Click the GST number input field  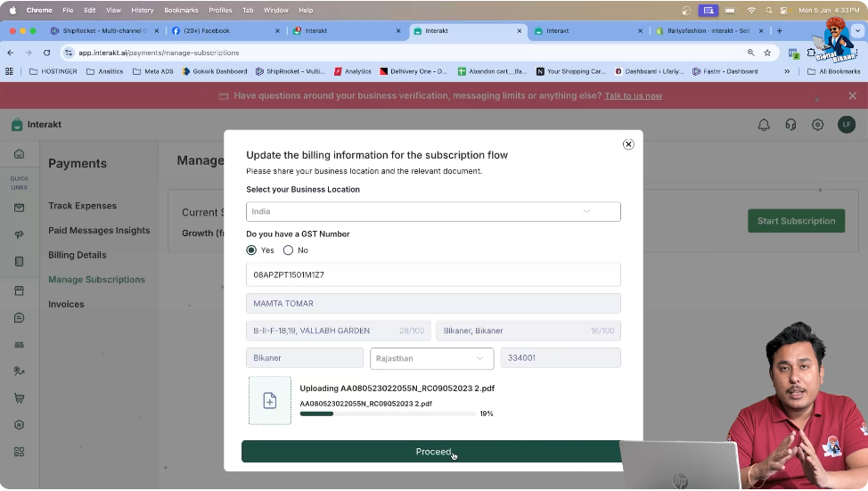433,274
